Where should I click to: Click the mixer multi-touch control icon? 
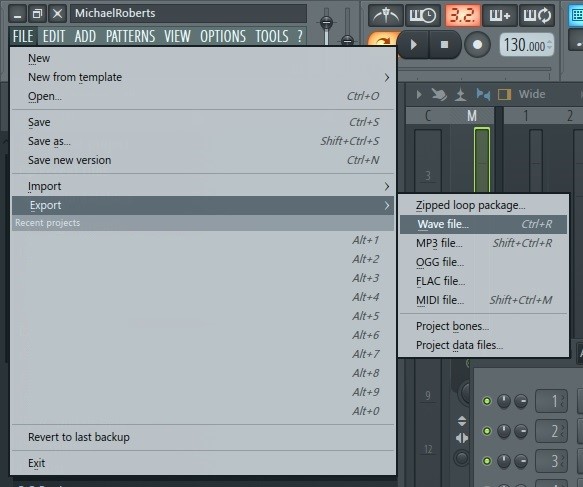pos(439,94)
